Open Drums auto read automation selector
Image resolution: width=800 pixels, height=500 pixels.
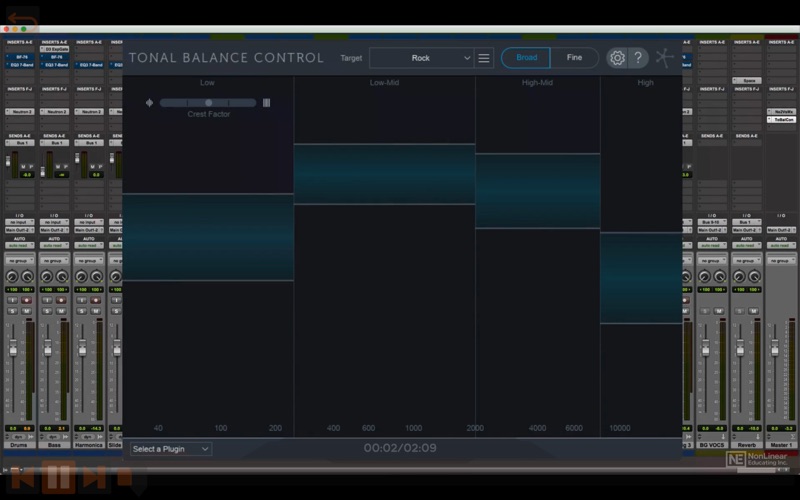[x=20, y=245]
